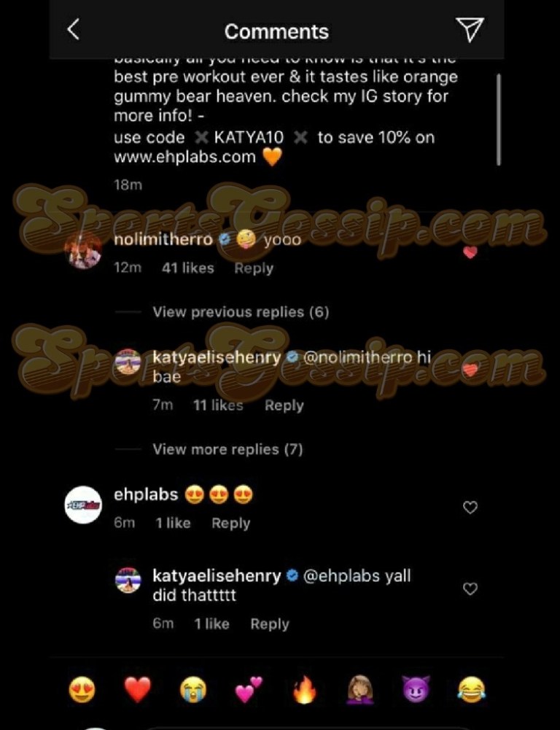Image resolution: width=560 pixels, height=730 pixels.
Task: Reply to nolimitherro's comment
Action: (254, 268)
